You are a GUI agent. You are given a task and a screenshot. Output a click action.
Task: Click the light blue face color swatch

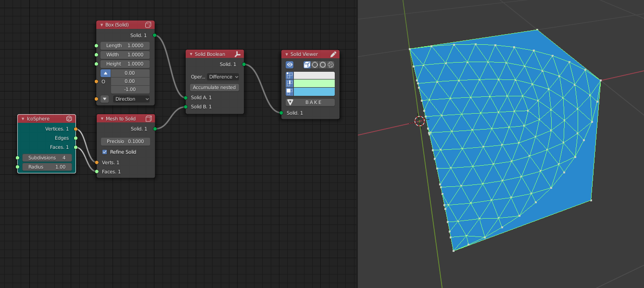(x=314, y=92)
